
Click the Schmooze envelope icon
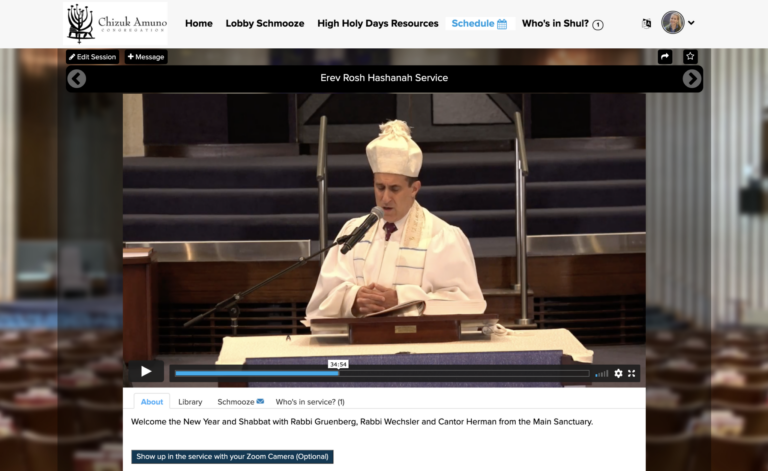click(260, 401)
